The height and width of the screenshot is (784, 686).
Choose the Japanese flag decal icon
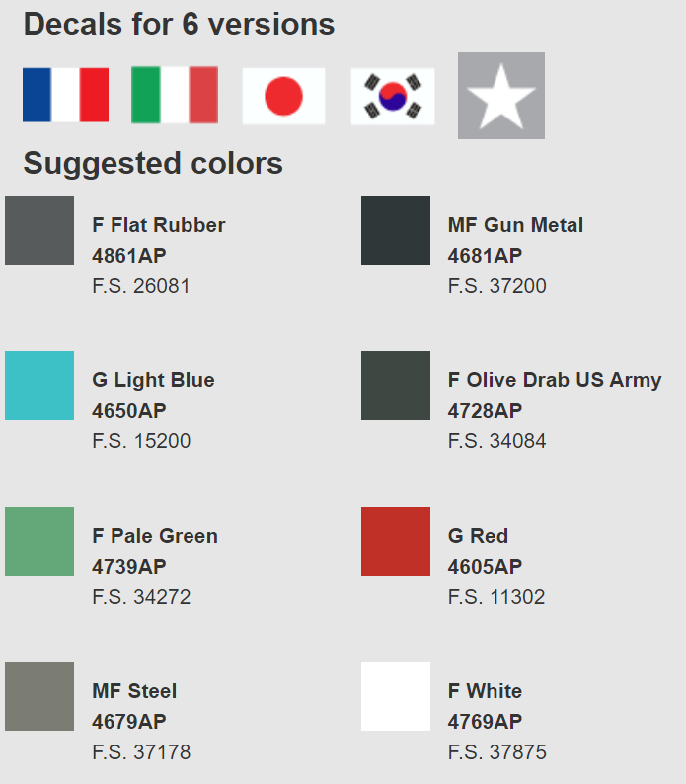point(283,96)
